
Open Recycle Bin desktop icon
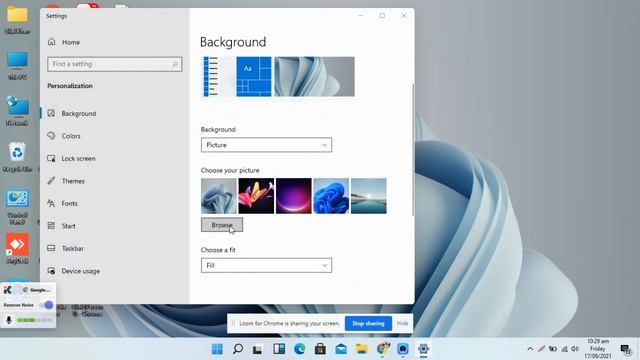coord(17,153)
